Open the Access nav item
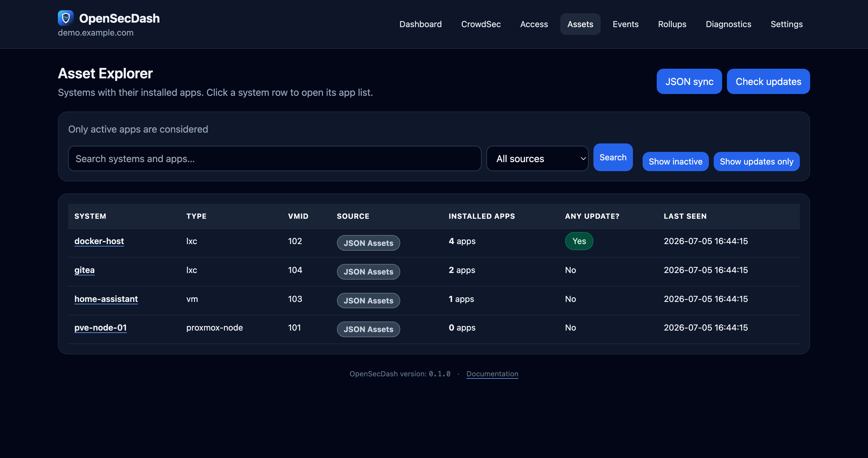868x458 pixels. 534,24
